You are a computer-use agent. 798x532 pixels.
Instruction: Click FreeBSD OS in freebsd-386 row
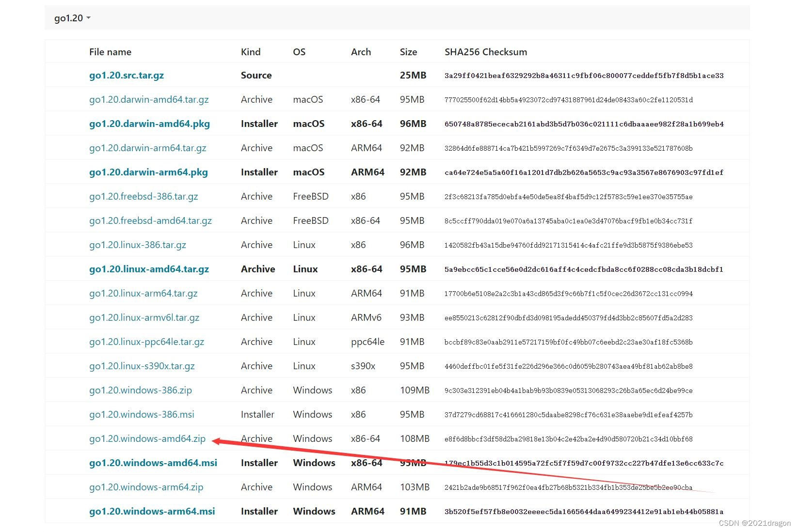(311, 196)
